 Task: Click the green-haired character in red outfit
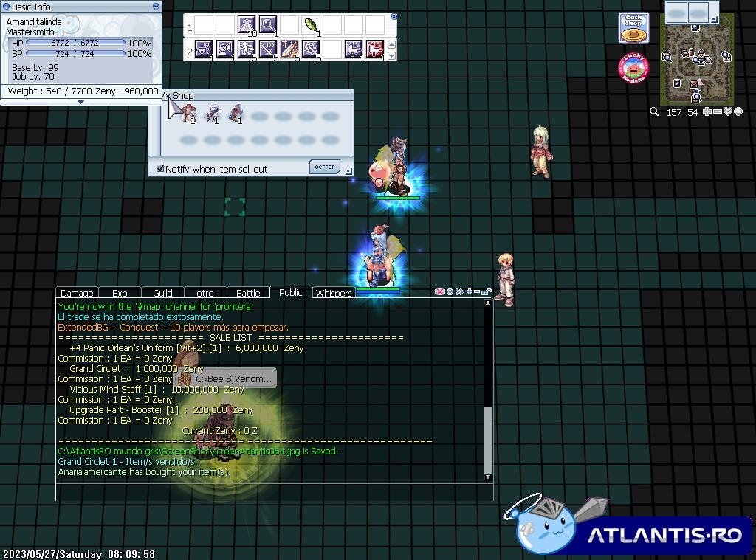coord(541,152)
